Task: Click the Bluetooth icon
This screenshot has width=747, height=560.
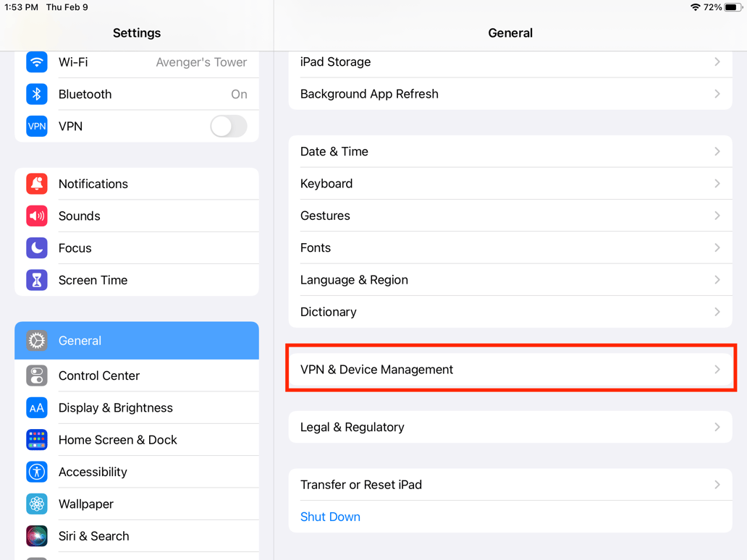Action: [x=37, y=94]
